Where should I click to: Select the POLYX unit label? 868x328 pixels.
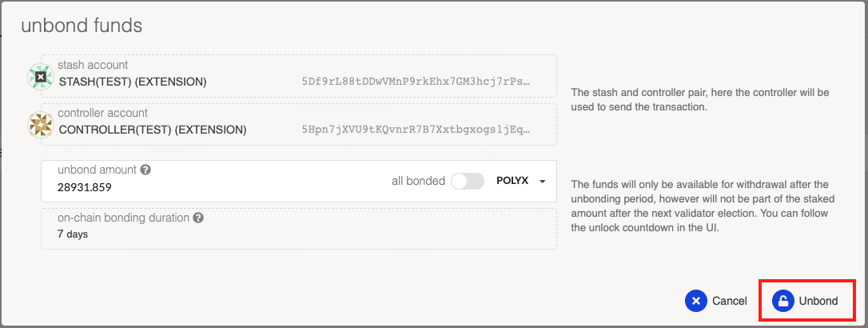(512, 181)
